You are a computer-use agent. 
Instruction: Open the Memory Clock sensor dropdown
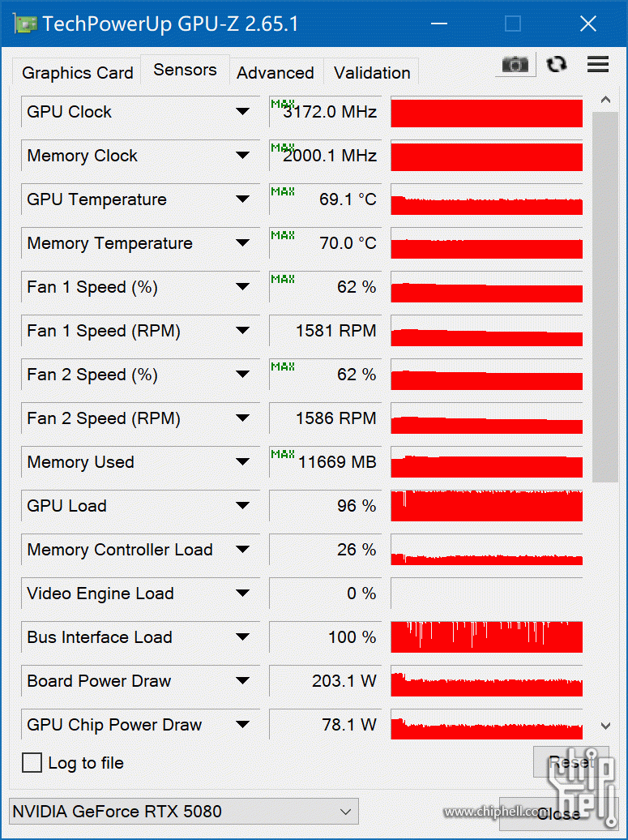[242, 156]
